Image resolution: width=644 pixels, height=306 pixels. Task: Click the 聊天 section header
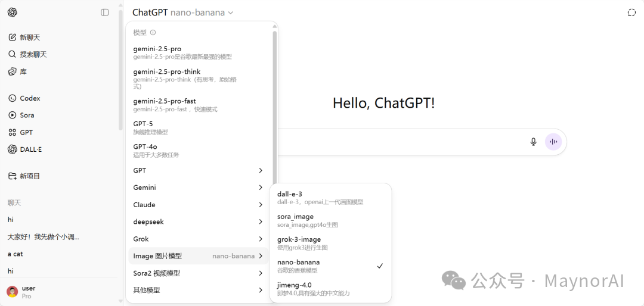(14, 202)
